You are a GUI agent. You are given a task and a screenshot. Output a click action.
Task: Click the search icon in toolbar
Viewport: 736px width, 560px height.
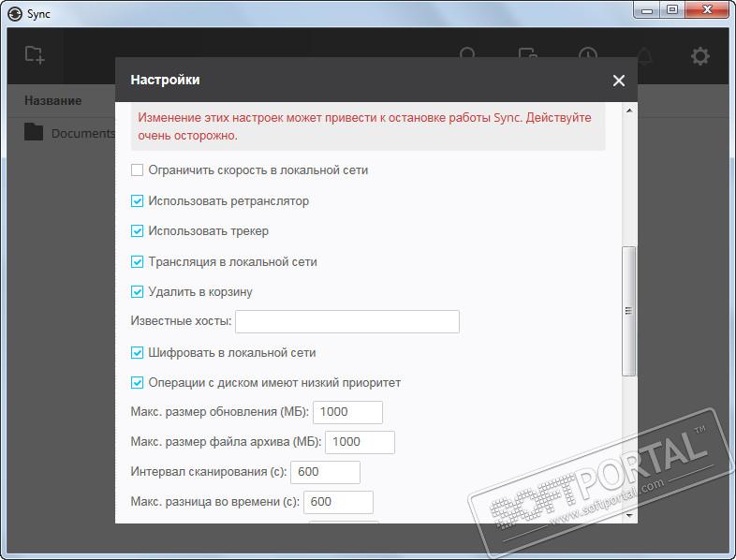pos(467,52)
